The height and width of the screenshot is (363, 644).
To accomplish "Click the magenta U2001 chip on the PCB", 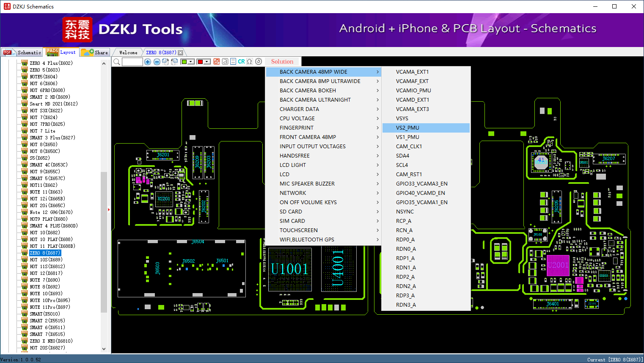I will tap(558, 265).
